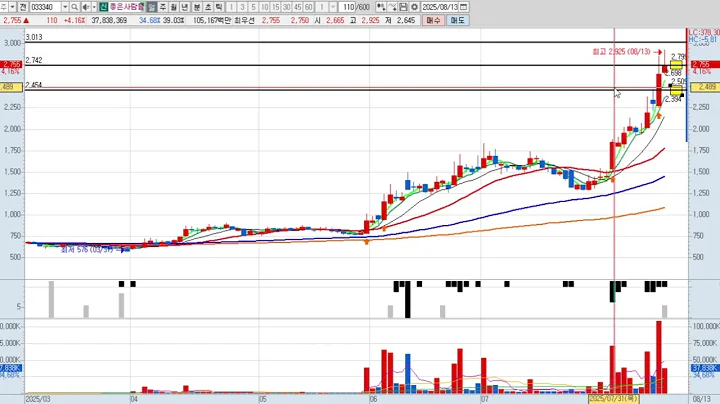Click the 최우선 label in quote bar
Viewport: 720px width, 404px height.
[244, 20]
